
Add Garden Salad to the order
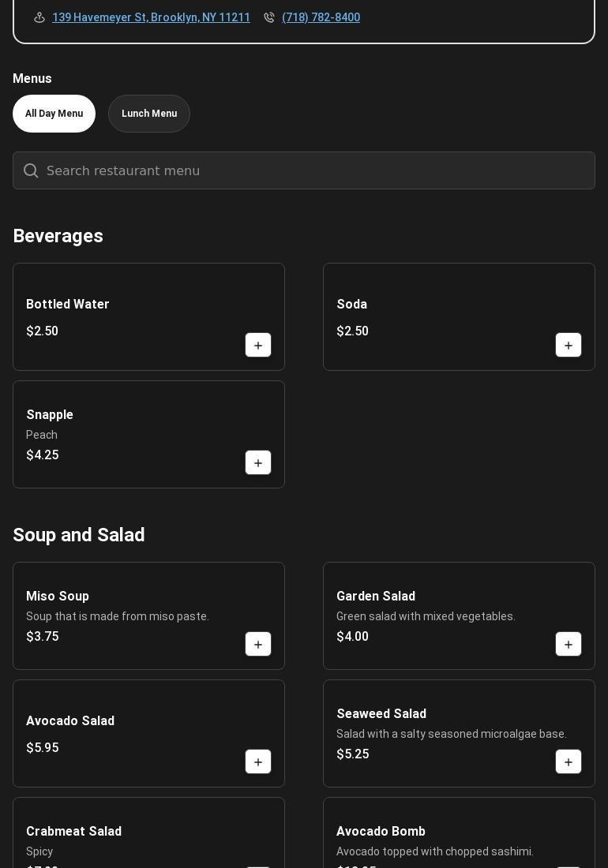coord(569,645)
